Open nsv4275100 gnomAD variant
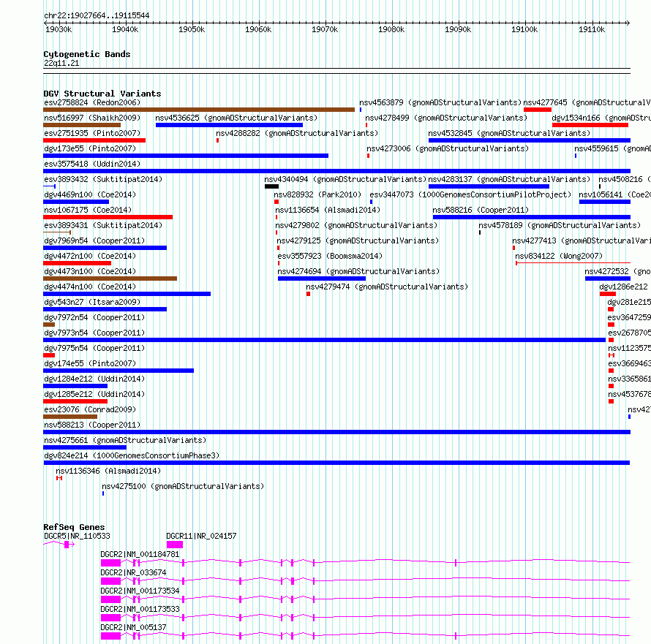The width and height of the screenshot is (651, 644). 183,486
